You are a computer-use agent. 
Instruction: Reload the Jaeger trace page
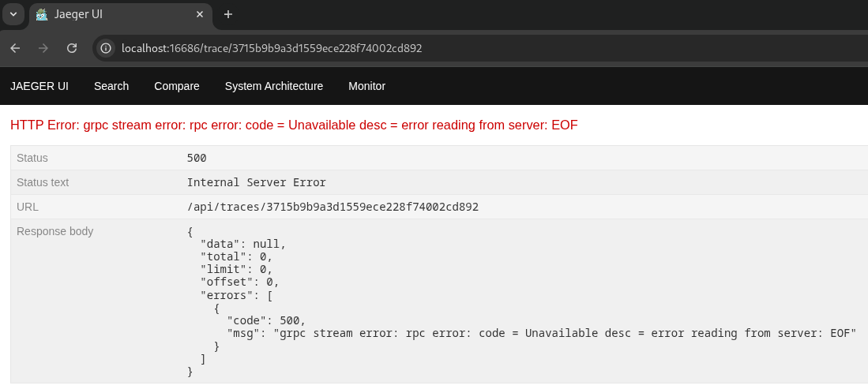[x=72, y=48]
